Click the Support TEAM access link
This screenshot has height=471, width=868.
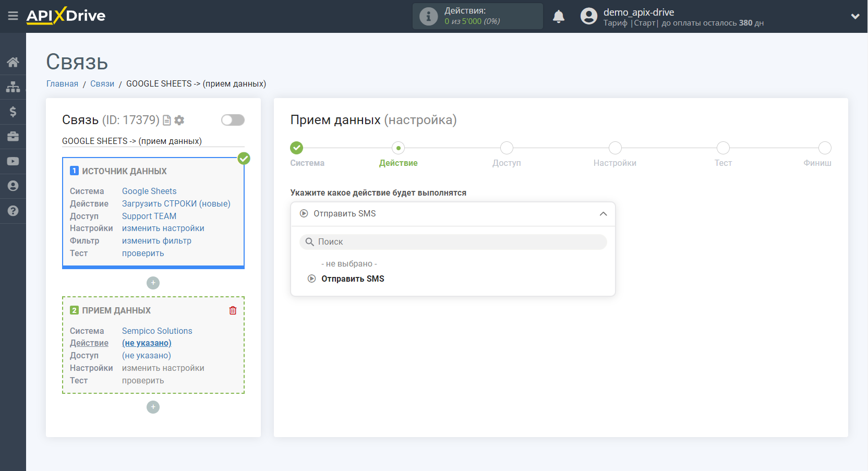coord(149,216)
